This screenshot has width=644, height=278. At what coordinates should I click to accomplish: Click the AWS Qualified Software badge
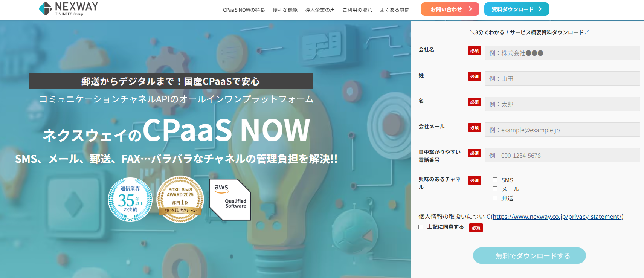click(230, 200)
